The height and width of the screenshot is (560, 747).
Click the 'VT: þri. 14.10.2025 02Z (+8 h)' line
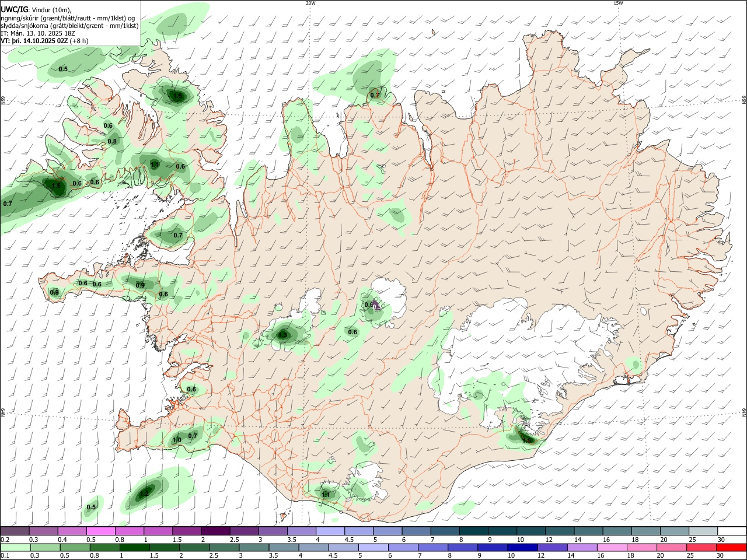point(45,41)
